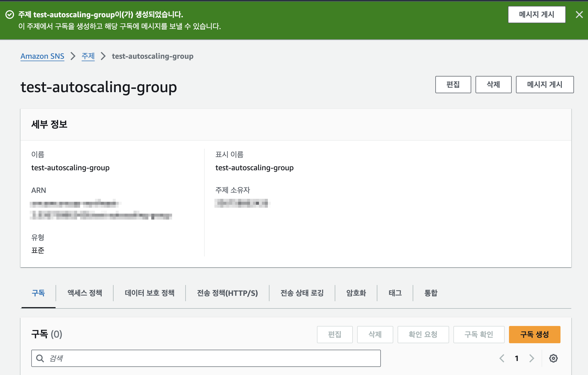Dismiss the green success banner
588x375 pixels.
point(579,15)
